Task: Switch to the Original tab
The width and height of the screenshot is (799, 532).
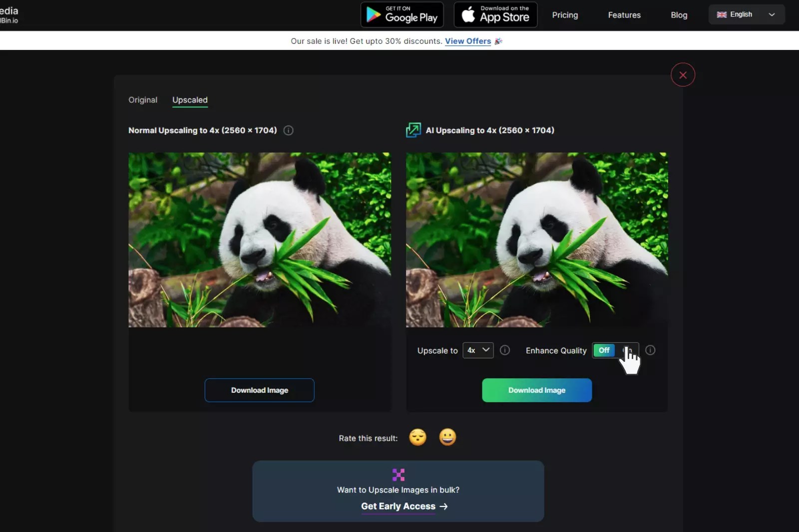Action: tap(142, 100)
